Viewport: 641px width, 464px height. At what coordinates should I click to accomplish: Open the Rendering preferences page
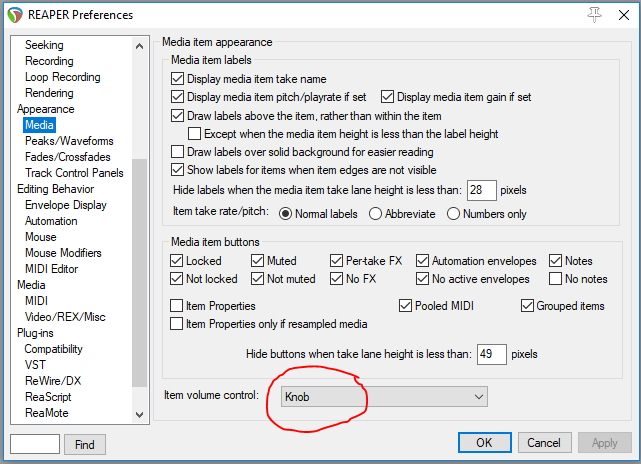(x=49, y=93)
